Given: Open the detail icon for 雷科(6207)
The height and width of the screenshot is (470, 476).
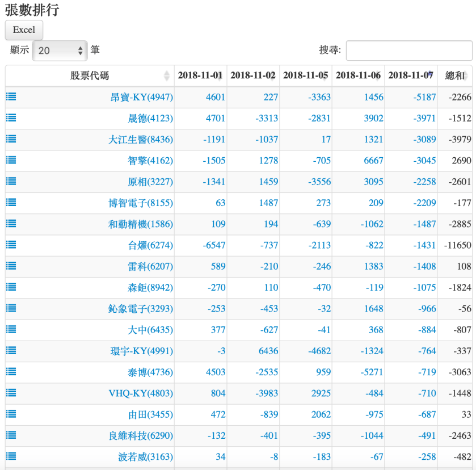Looking at the screenshot, I should point(10,266).
